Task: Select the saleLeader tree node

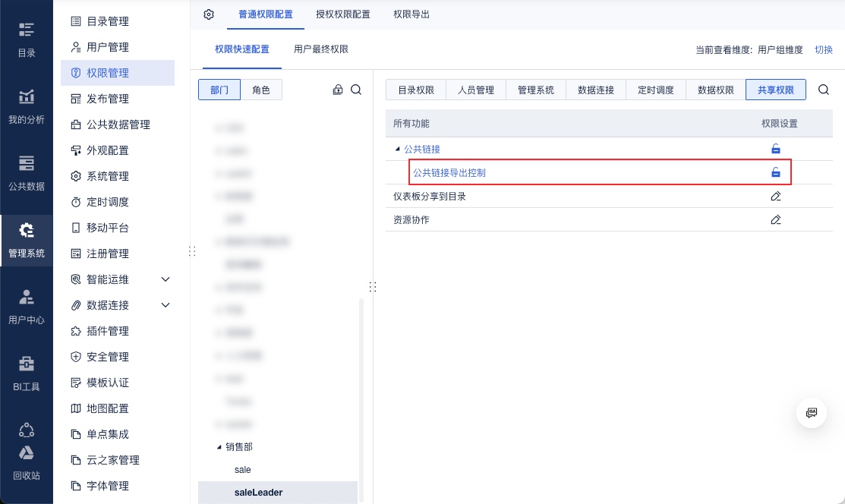Action: tap(278, 493)
